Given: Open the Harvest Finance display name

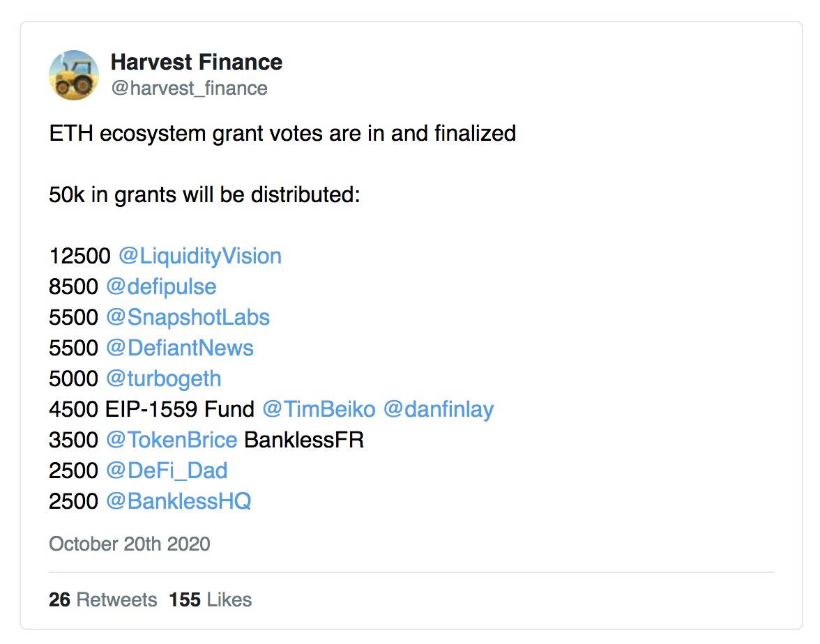Looking at the screenshot, I should tap(197, 62).
